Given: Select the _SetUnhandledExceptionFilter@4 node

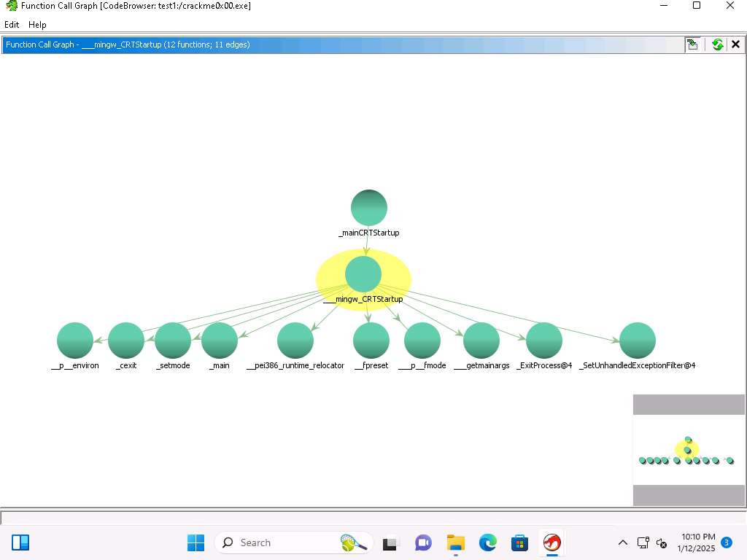Looking at the screenshot, I should tap(638, 341).
